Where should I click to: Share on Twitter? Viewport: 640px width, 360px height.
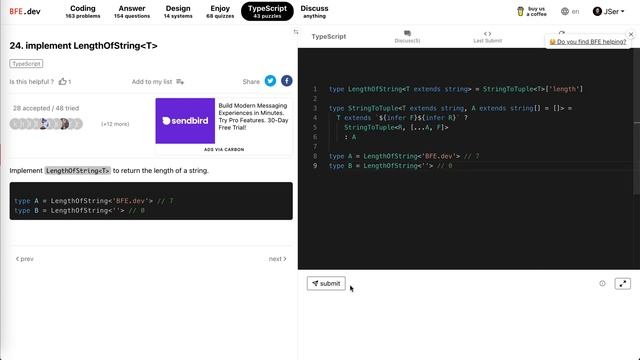pyautogui.click(x=270, y=81)
